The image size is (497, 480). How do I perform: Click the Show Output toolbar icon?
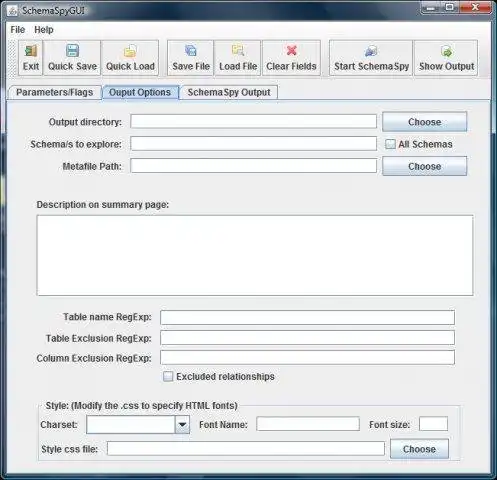(446, 51)
